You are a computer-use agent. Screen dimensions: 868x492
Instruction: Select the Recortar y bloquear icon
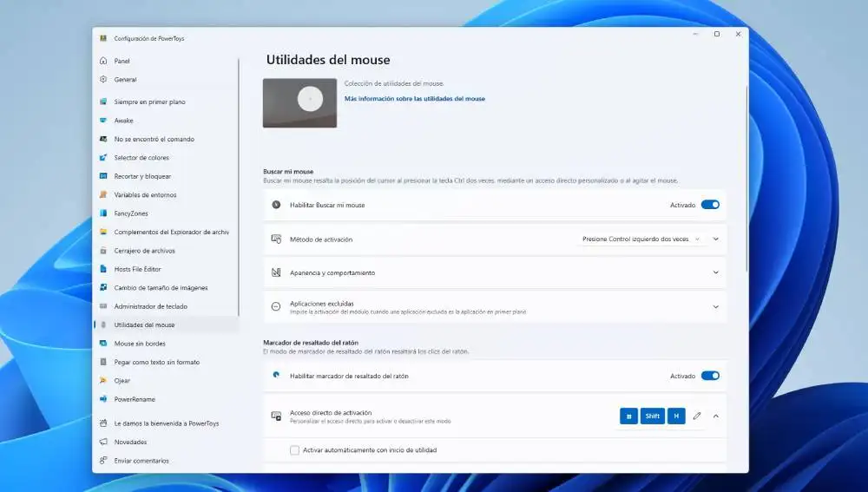coord(103,176)
